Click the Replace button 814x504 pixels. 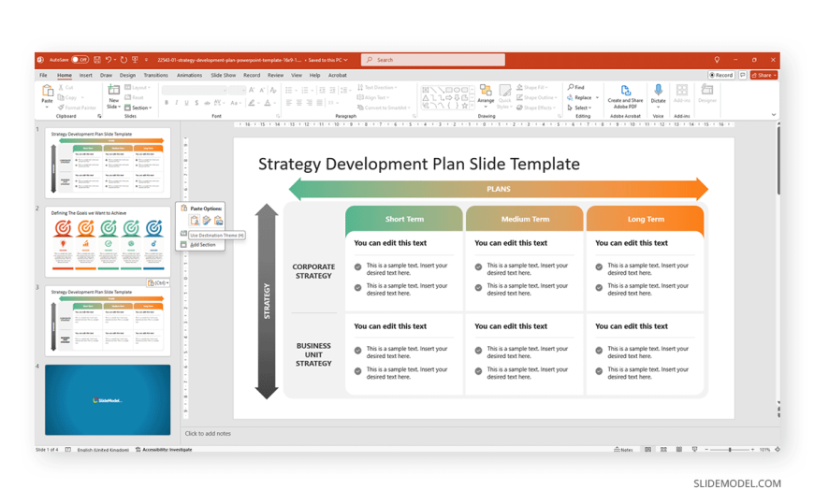580,97
